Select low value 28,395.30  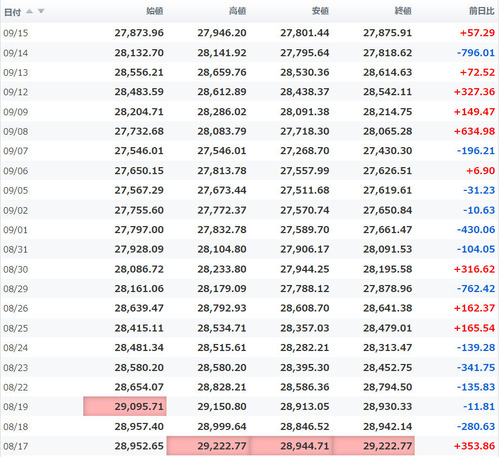pos(305,368)
